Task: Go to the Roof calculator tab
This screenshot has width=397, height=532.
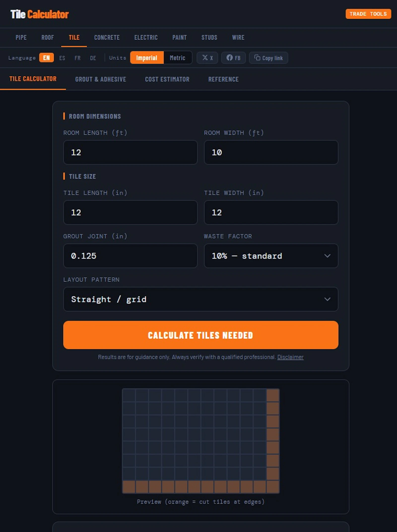Action: coord(47,37)
